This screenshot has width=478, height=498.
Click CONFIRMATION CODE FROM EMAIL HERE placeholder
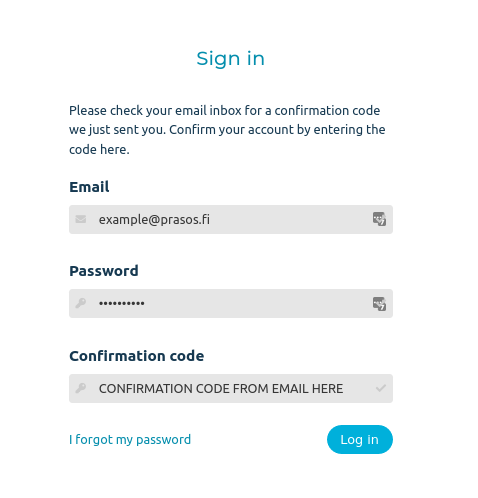pyautogui.click(x=221, y=389)
